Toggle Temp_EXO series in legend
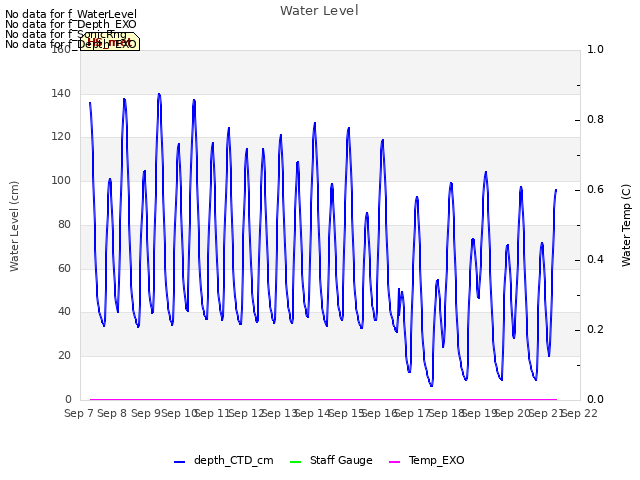The height and width of the screenshot is (480, 640). coord(427,460)
